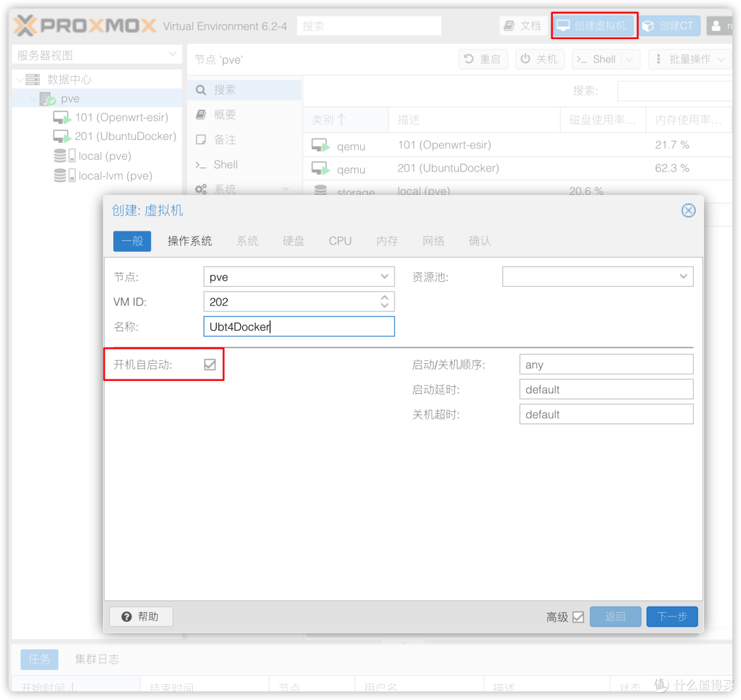Screen dimensions: 741x700
Task: Switch to the 操作系统 OS tab
Action: 190,241
